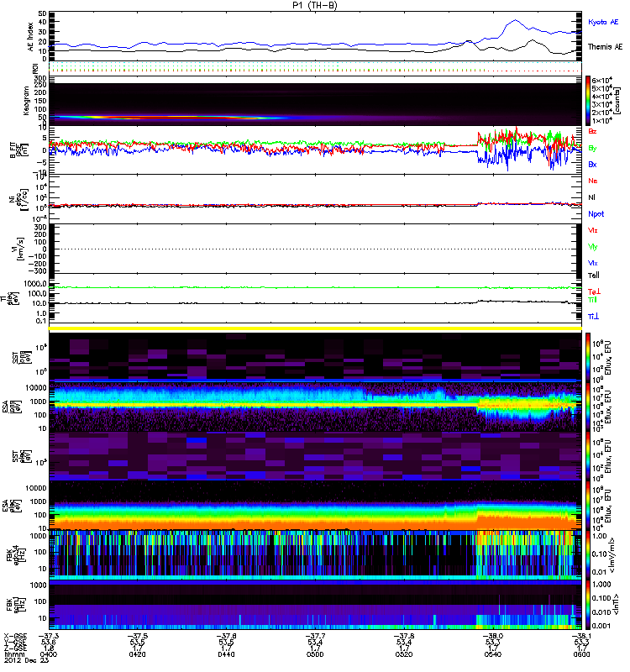Click the Keogram axis title
This screenshot has height=672, width=630.
(26, 101)
